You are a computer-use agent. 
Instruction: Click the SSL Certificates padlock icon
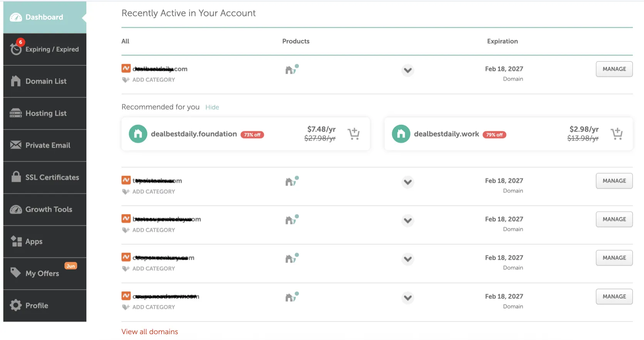coord(16,176)
